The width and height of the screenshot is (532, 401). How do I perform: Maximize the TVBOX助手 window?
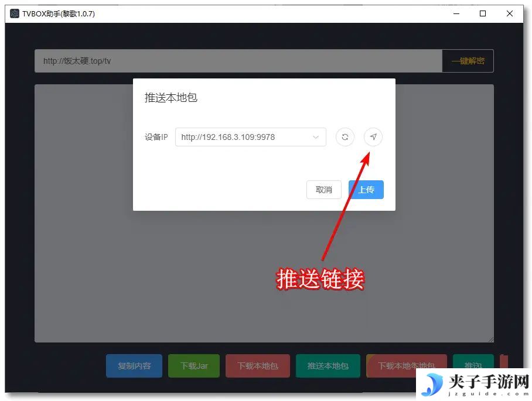click(483, 13)
